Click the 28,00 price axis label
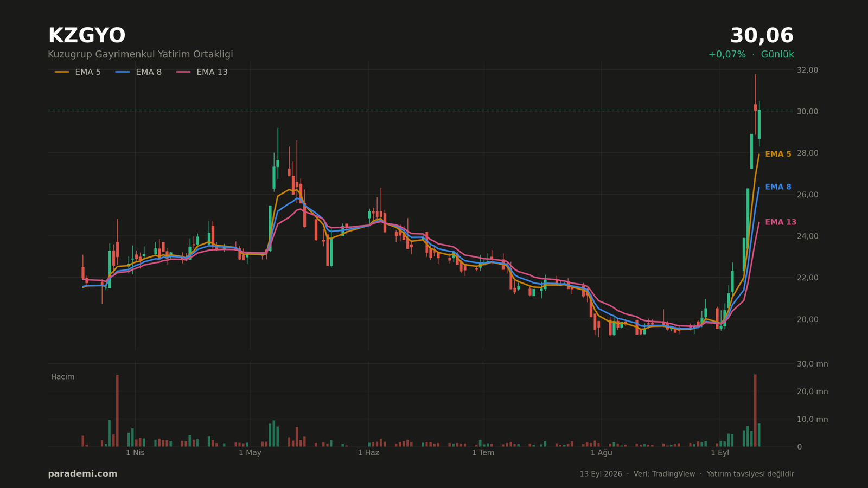The image size is (868, 488). click(807, 153)
